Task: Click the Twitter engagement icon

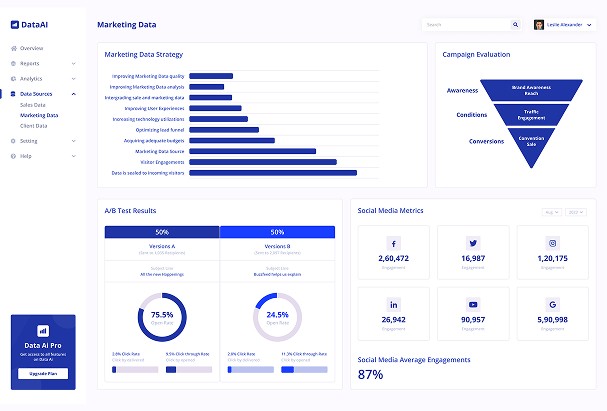Action: coord(473,243)
